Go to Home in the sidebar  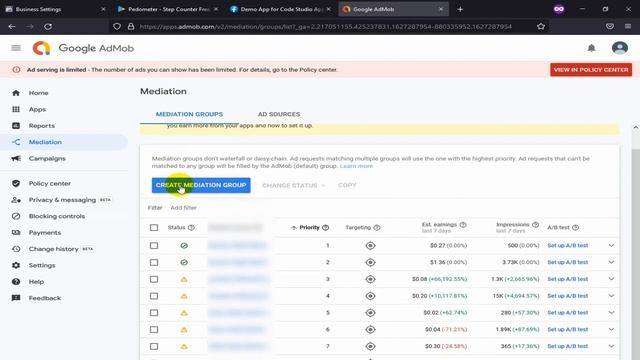38,93
